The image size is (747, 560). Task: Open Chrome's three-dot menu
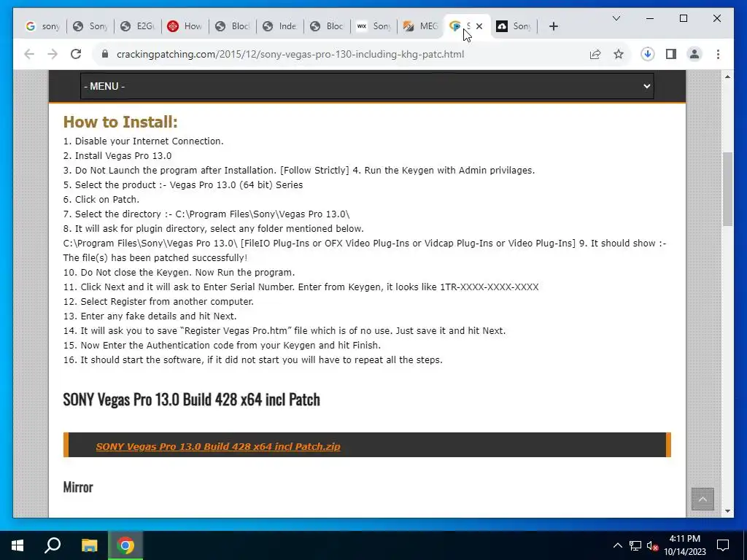click(x=718, y=54)
